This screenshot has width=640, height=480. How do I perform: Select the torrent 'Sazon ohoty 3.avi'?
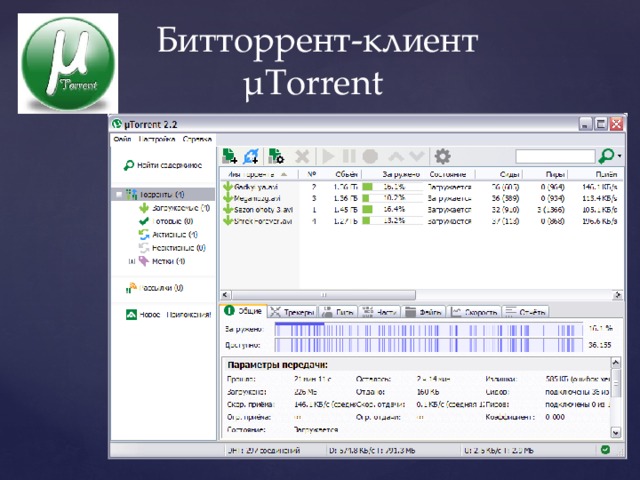(263, 210)
